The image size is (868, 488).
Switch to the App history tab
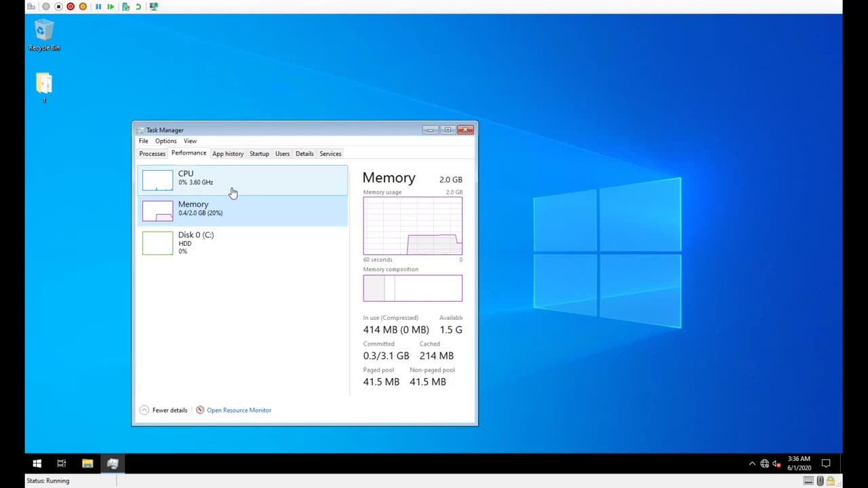coord(228,154)
